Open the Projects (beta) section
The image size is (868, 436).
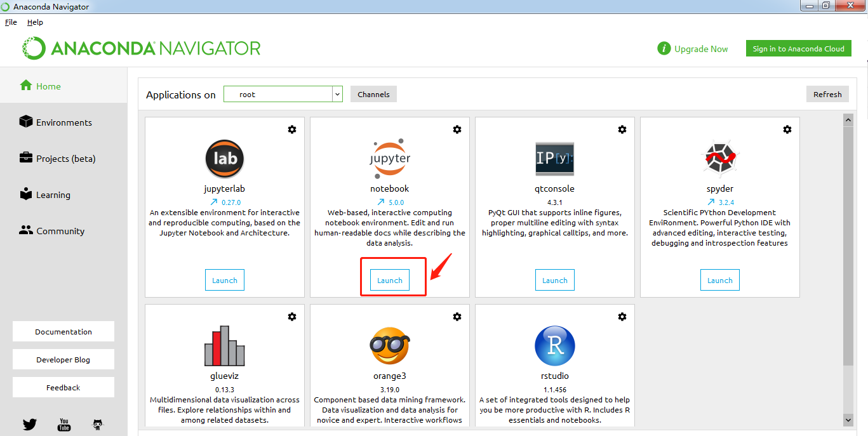[63, 158]
